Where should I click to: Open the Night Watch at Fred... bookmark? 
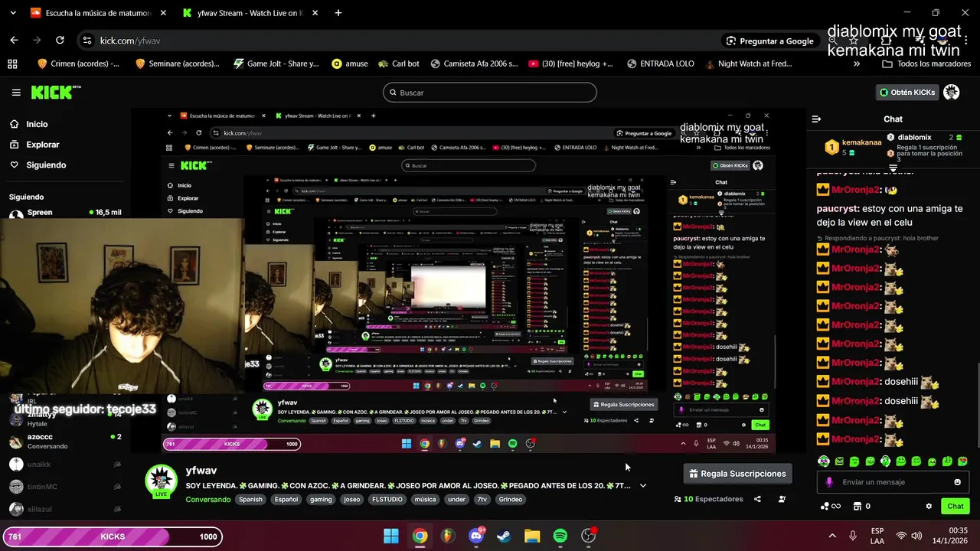tap(749, 64)
